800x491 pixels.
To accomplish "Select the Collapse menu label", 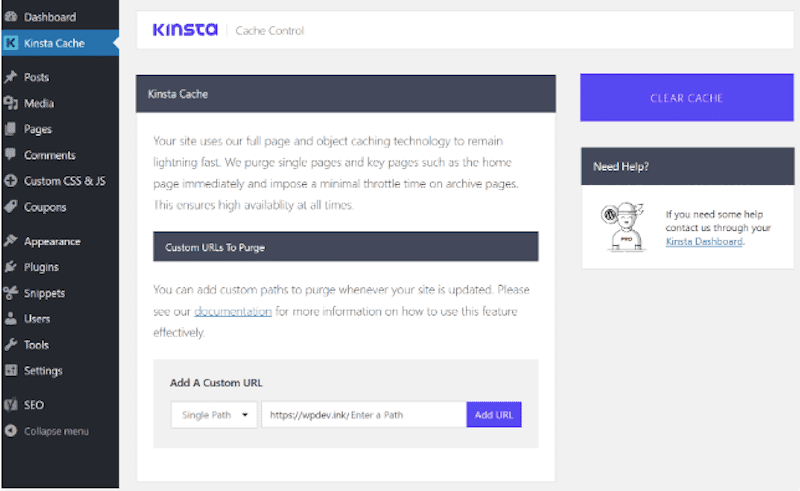I will click(x=56, y=431).
